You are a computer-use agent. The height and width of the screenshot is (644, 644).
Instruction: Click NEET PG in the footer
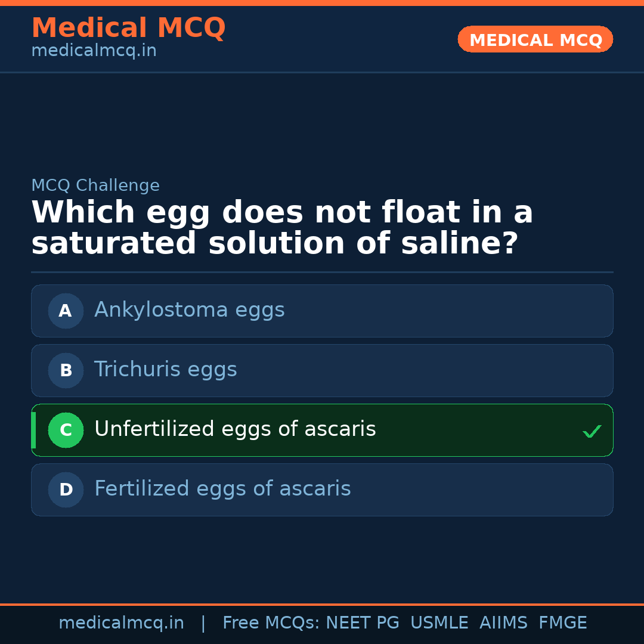[x=363, y=623]
